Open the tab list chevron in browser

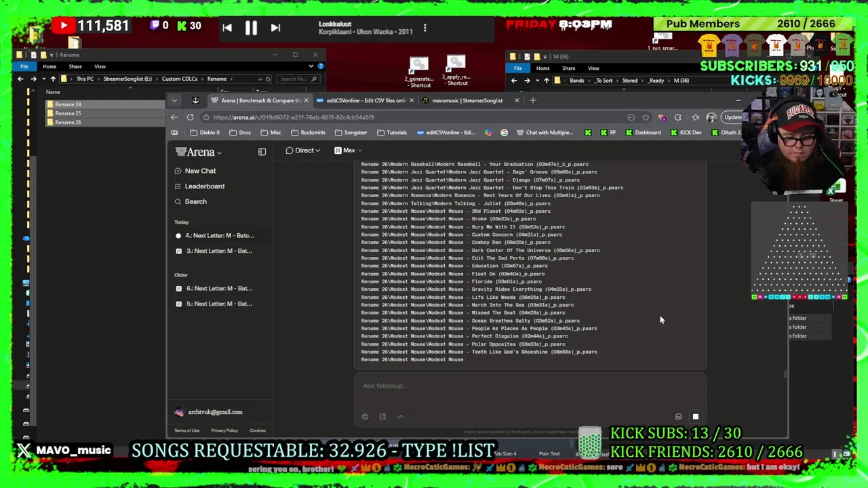click(x=174, y=100)
